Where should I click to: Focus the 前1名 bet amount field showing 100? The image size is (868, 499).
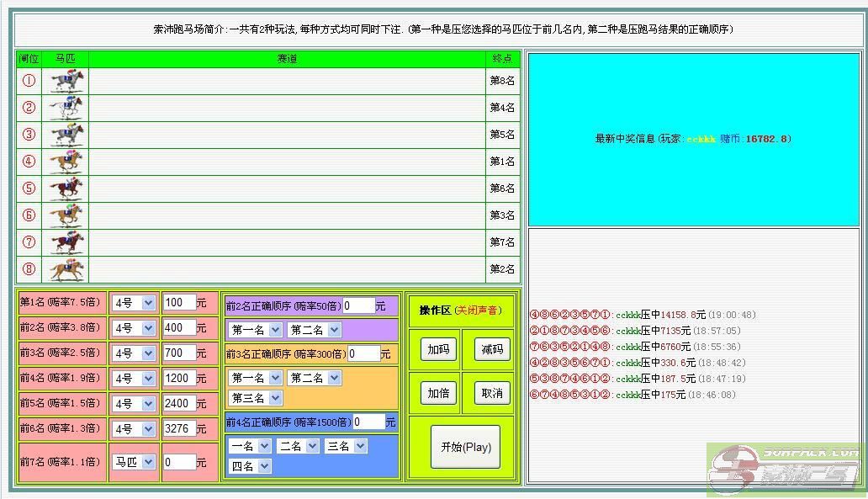pos(179,303)
